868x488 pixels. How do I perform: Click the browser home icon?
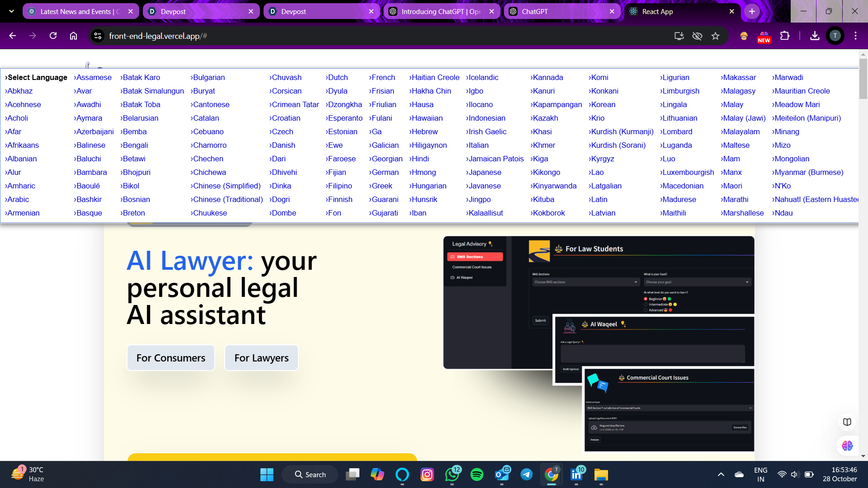(x=73, y=36)
